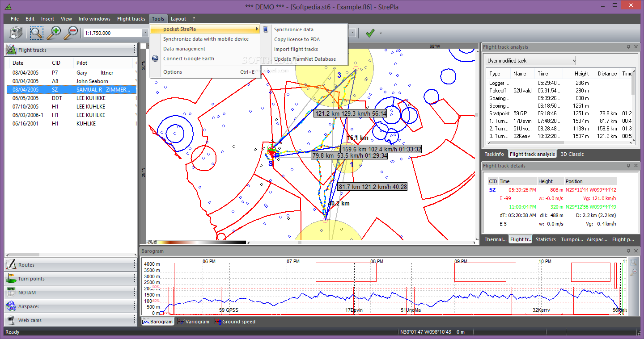The width and height of the screenshot is (644, 339).
Task: Open dropdown arrow next to green checkmark
Action: click(x=381, y=33)
